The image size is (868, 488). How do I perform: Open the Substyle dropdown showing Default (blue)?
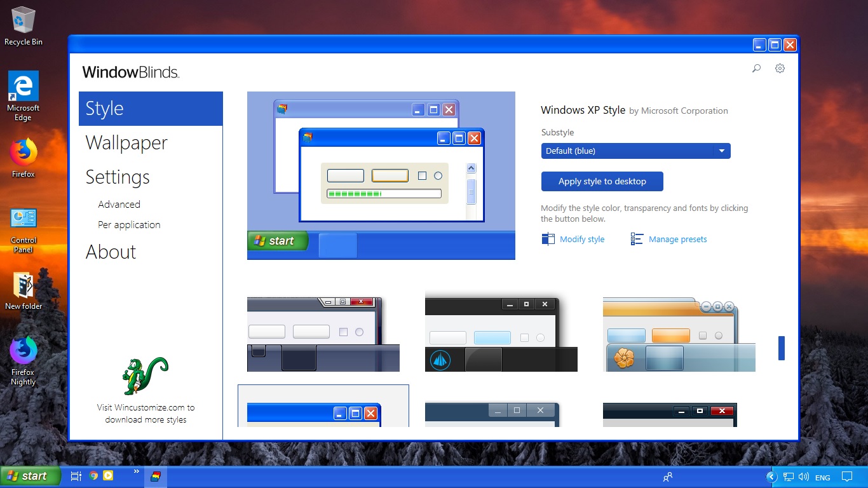coord(635,151)
